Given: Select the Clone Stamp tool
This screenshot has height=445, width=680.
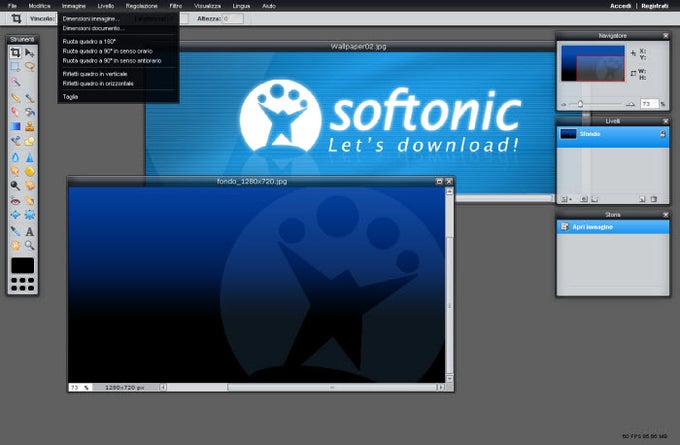Looking at the screenshot, I should pos(29,126).
